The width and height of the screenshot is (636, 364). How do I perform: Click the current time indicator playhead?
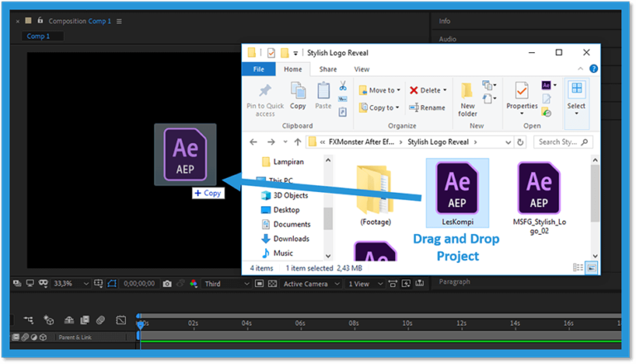[140, 324]
